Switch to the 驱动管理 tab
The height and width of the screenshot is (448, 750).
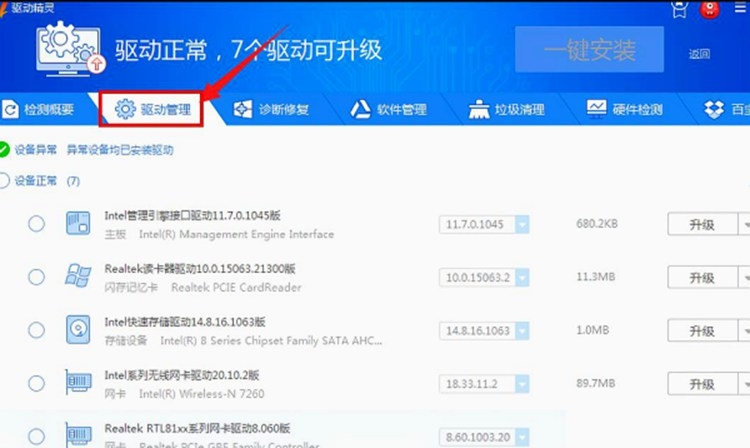point(152,109)
